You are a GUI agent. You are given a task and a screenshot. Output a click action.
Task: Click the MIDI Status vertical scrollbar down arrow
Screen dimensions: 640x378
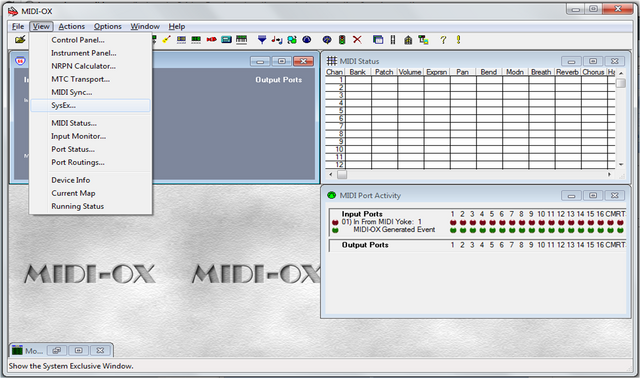pyautogui.click(x=621, y=164)
